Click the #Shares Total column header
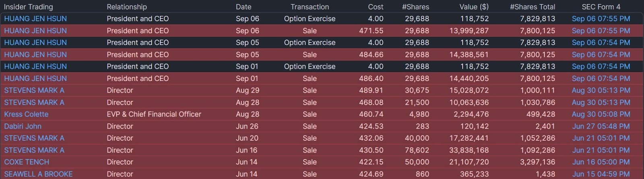The image size is (644, 179). [532, 7]
